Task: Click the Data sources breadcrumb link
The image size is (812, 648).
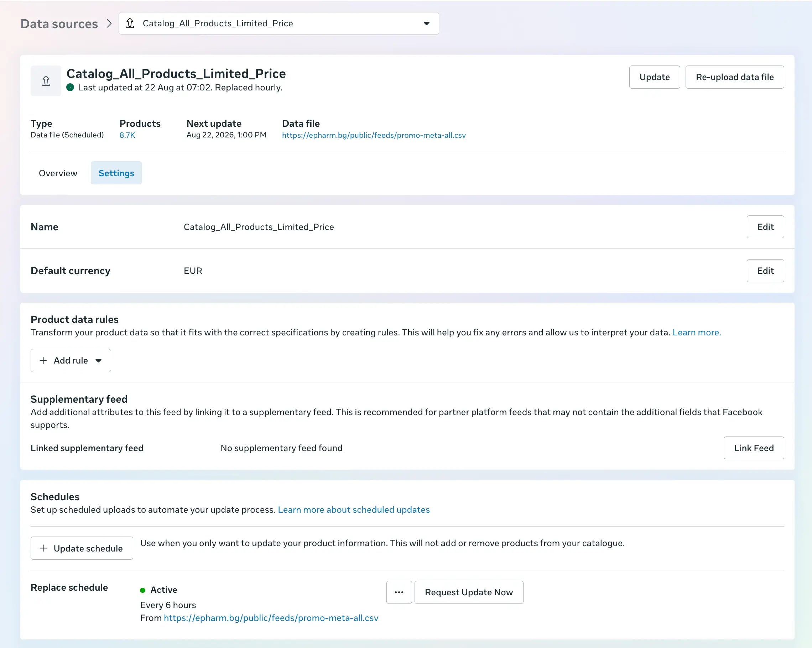Action: tap(59, 24)
